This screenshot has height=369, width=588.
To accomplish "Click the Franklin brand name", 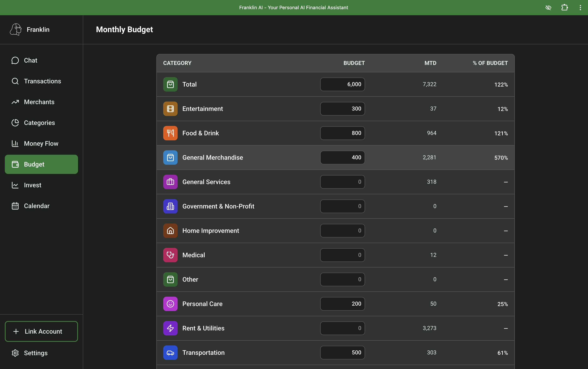I will point(38,30).
